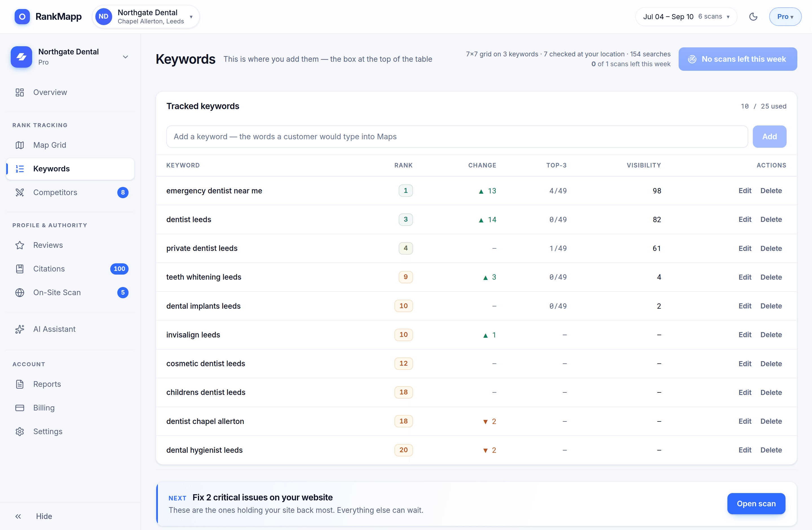Screen dimensions: 812x530
Task: Click the Map Grid icon
Action: click(20, 145)
